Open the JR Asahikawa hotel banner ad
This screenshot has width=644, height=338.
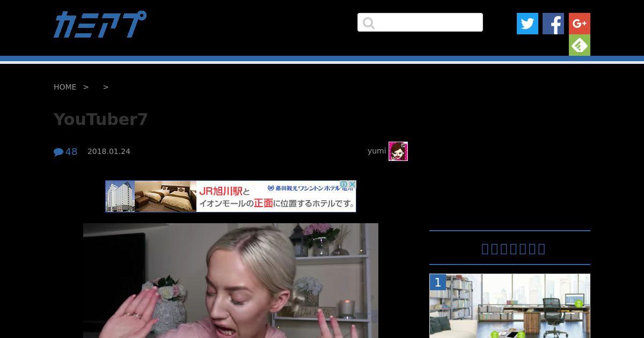(231, 196)
